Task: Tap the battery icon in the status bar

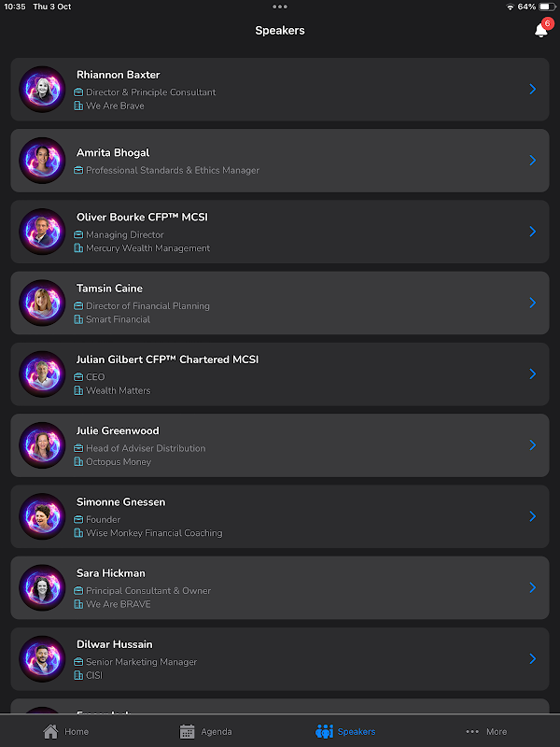Action: click(x=548, y=7)
